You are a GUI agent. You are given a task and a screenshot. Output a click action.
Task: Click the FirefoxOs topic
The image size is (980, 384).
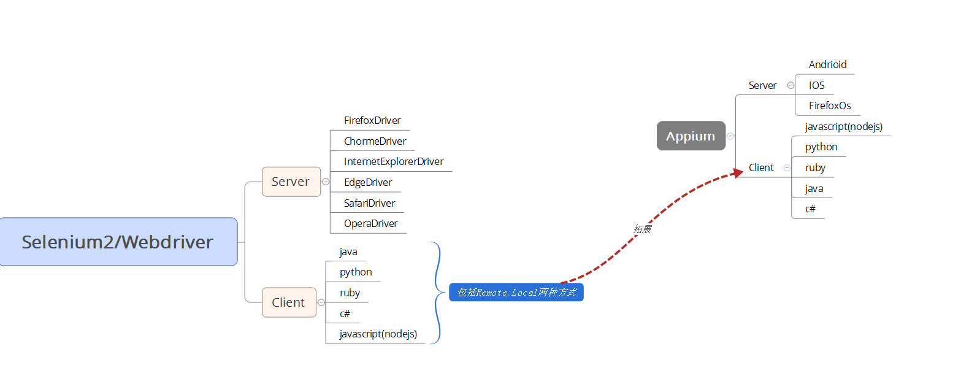click(830, 106)
